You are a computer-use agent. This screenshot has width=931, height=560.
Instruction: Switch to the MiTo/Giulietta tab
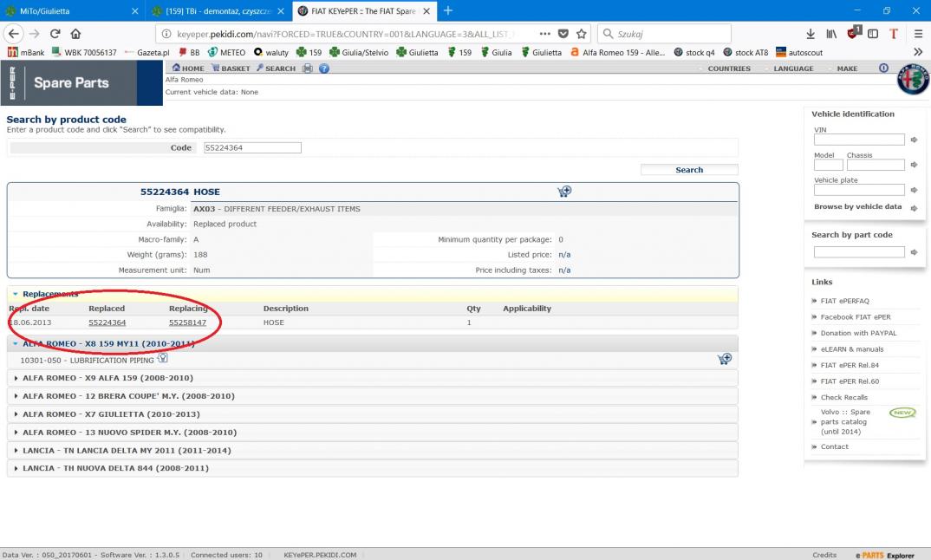(x=44, y=10)
